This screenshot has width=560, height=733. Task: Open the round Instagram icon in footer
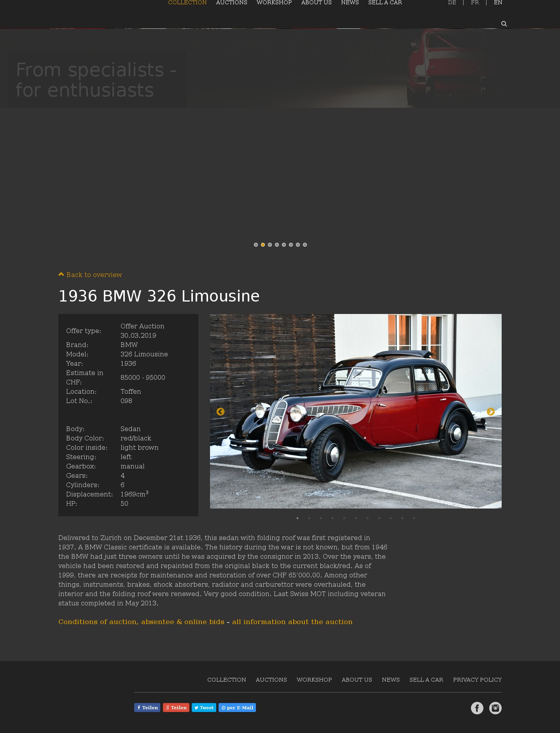[x=495, y=708]
